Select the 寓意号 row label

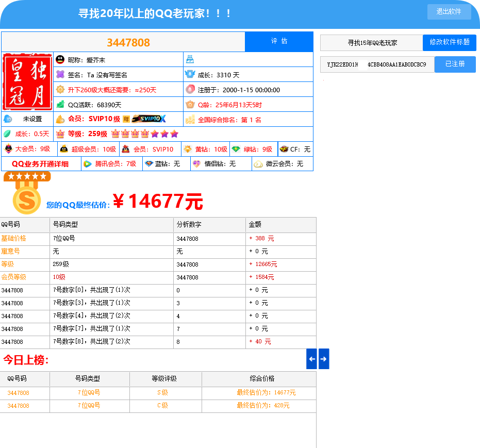pyautogui.click(x=10, y=251)
